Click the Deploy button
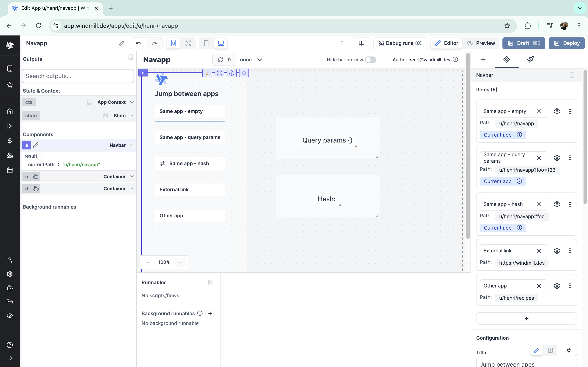588x367 pixels. coord(566,43)
